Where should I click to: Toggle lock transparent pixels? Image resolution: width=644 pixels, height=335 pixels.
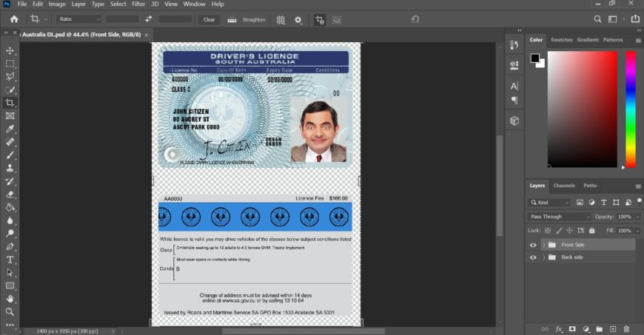coord(548,231)
